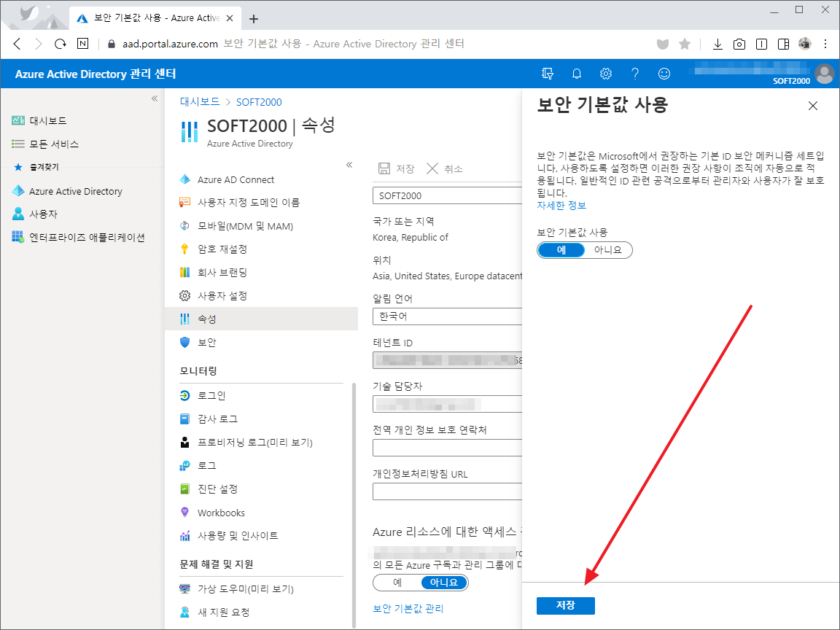840x630 pixels.
Task: Open the settings gear in the top bar
Action: coord(605,74)
